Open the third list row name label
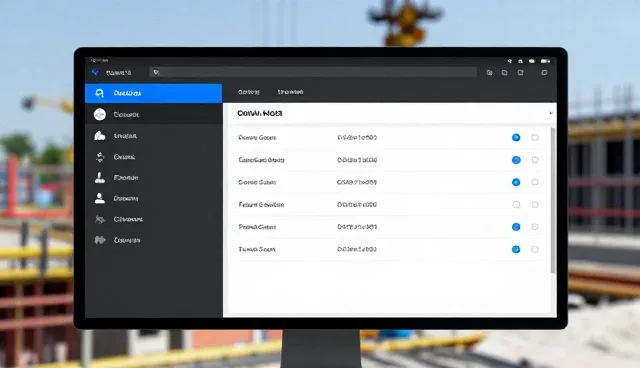 click(257, 182)
